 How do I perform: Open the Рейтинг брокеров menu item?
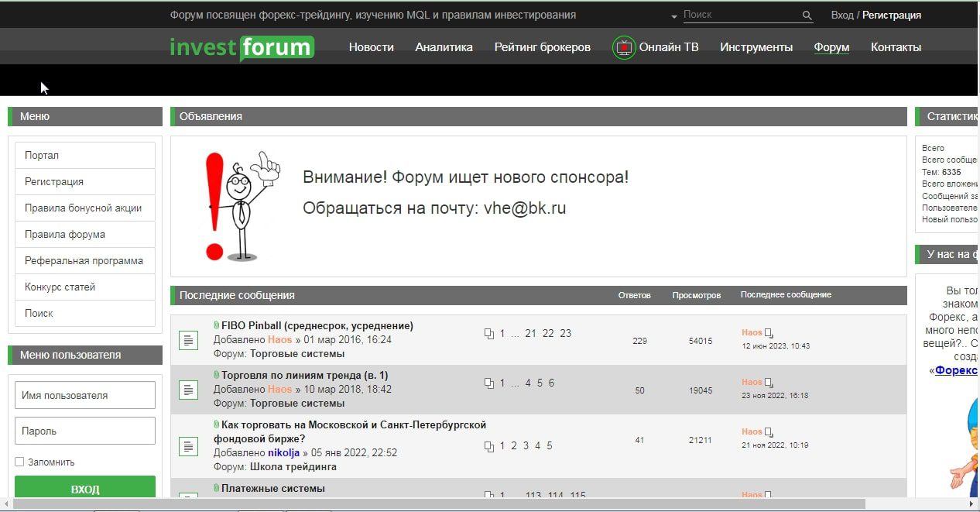tap(543, 47)
